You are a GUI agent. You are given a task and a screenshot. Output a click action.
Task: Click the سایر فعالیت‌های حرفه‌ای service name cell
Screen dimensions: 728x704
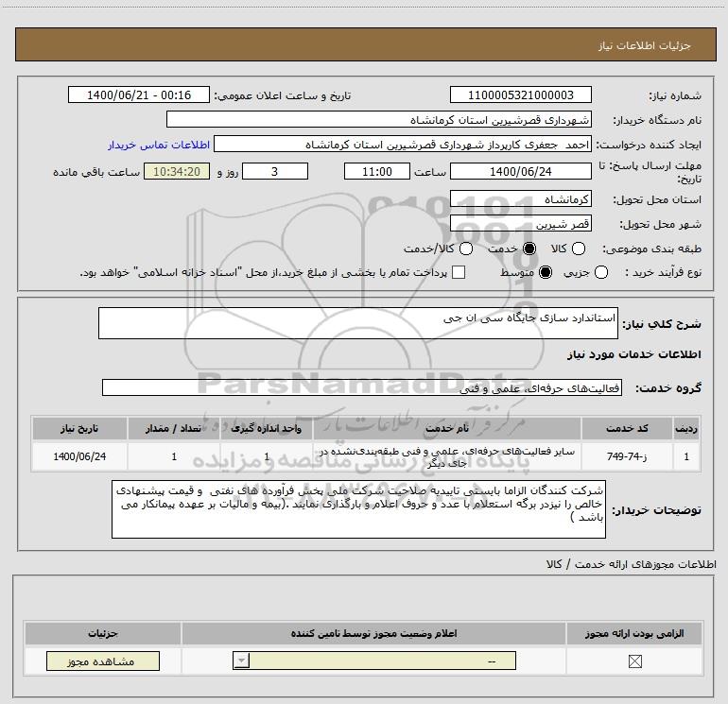point(446,456)
